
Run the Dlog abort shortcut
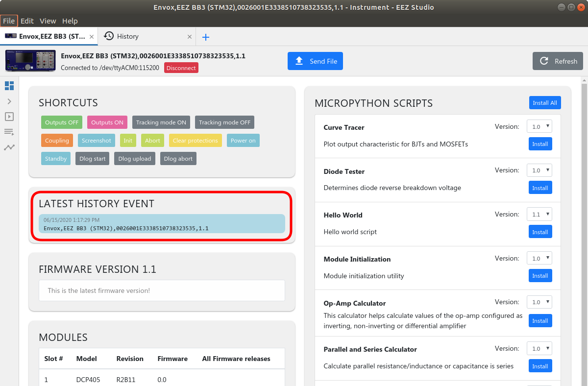click(x=178, y=159)
